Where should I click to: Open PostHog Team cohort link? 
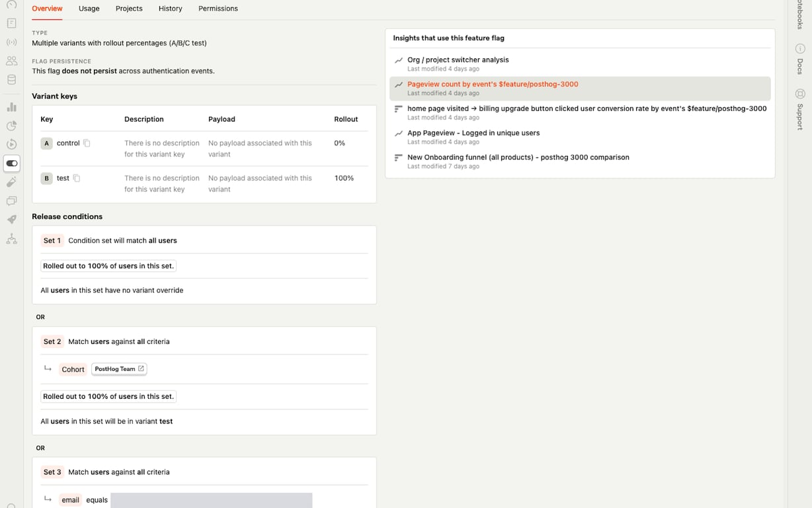tap(119, 369)
